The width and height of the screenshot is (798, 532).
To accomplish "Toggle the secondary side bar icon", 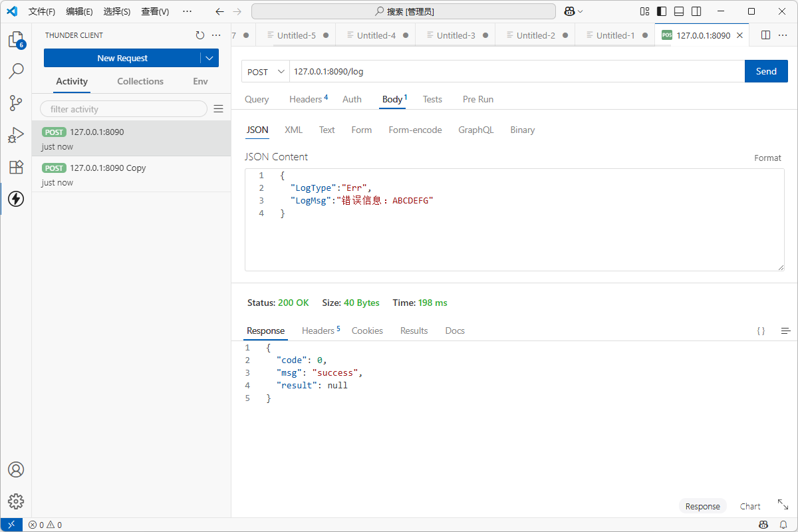I will coord(696,11).
